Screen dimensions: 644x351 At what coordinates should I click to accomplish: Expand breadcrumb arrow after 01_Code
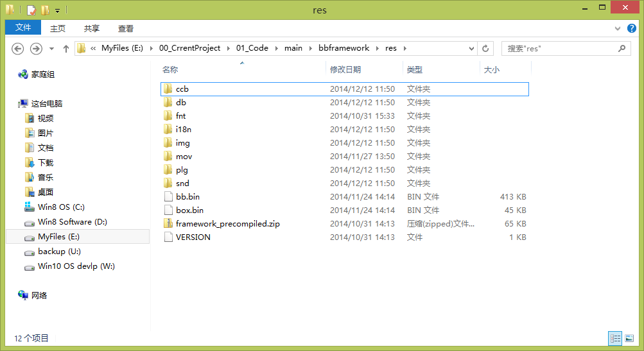click(276, 48)
